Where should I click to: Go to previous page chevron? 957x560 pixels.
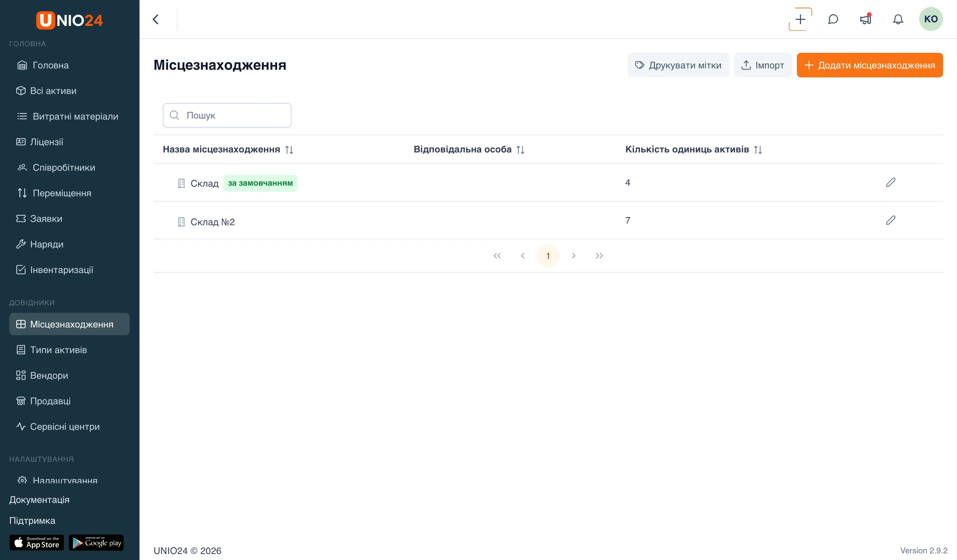click(523, 256)
